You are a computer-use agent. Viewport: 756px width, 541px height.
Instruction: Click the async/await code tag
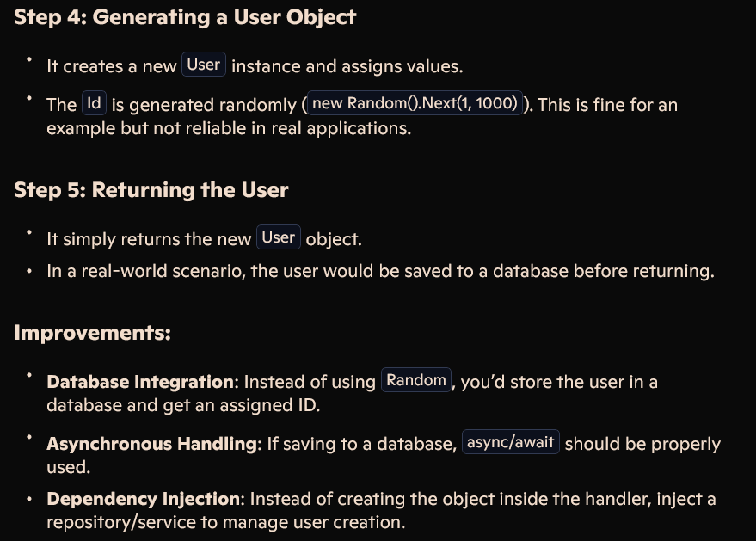[x=511, y=442]
